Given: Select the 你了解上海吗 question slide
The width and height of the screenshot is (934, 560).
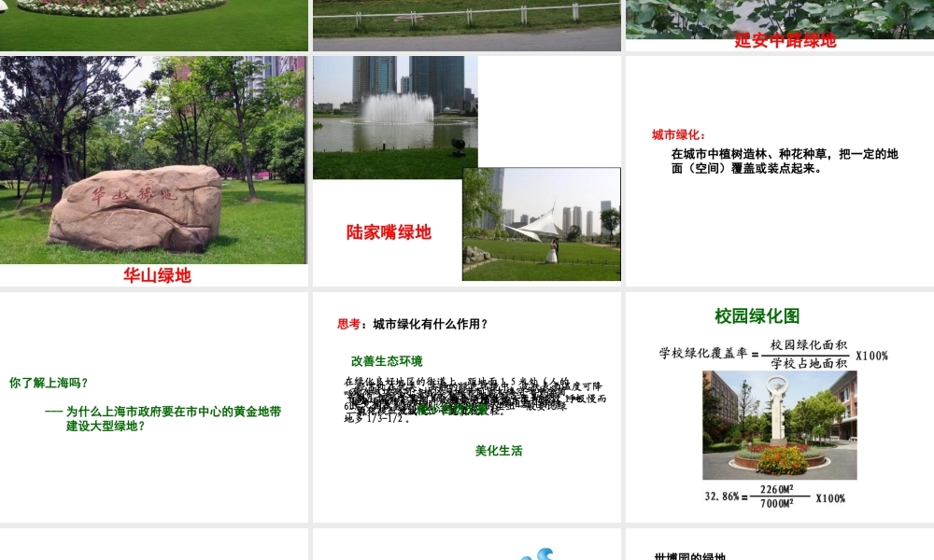Looking at the screenshot, I should point(154,407).
